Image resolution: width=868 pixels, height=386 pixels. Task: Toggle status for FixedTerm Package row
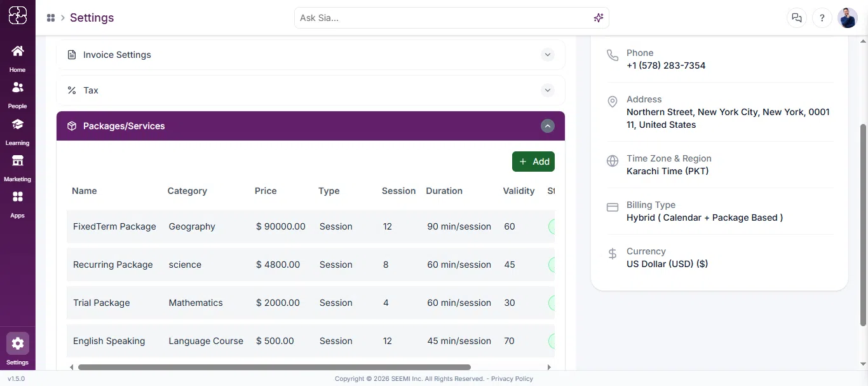point(552,226)
